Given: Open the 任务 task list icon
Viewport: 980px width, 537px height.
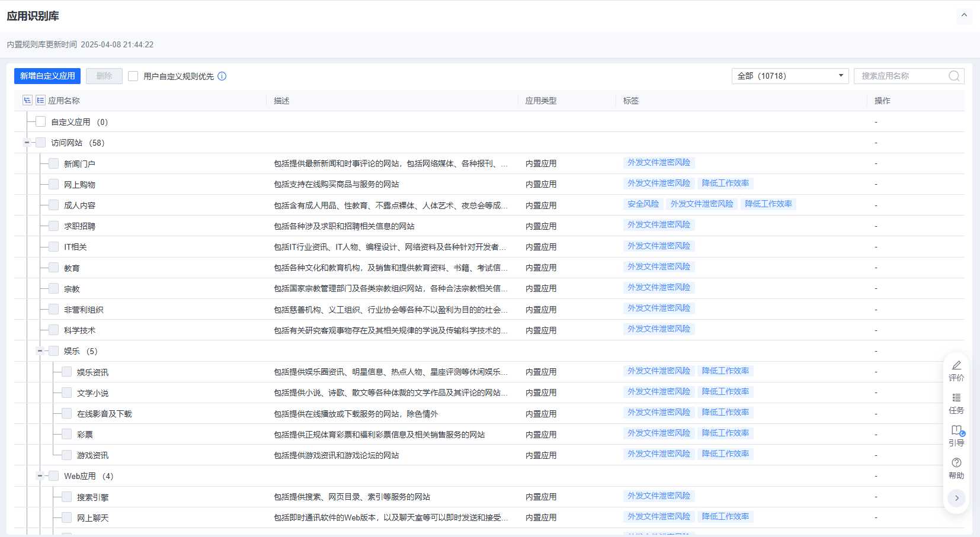Looking at the screenshot, I should click(x=956, y=398).
